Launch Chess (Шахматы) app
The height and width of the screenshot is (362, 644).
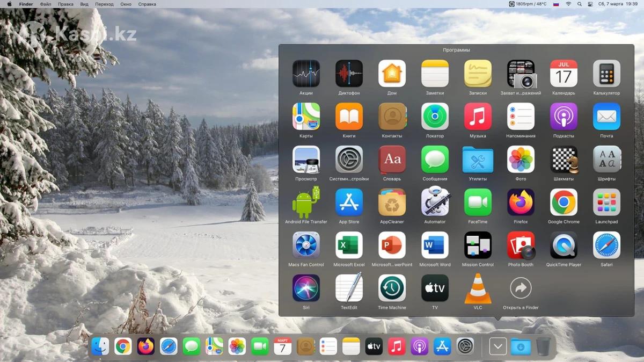[563, 160]
